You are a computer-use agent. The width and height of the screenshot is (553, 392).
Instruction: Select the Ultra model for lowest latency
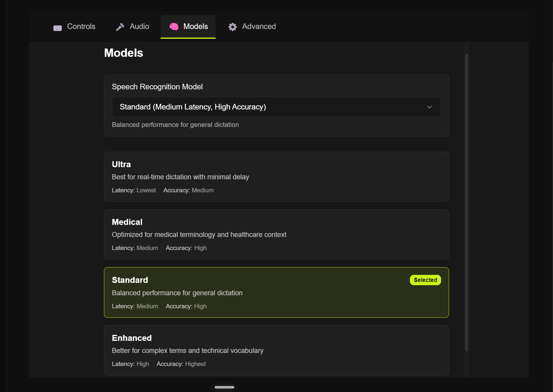coord(276,177)
